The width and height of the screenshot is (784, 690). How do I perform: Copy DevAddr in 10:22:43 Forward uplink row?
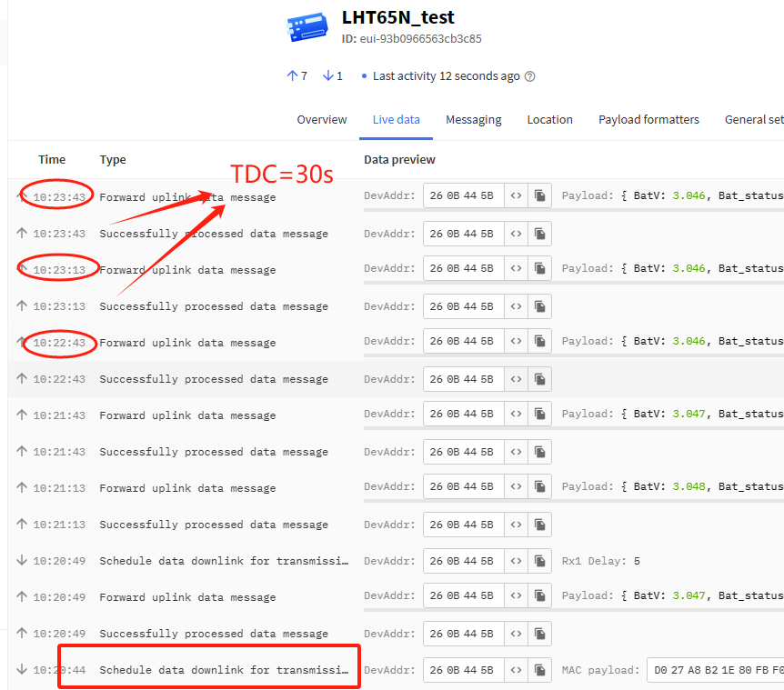[540, 341]
